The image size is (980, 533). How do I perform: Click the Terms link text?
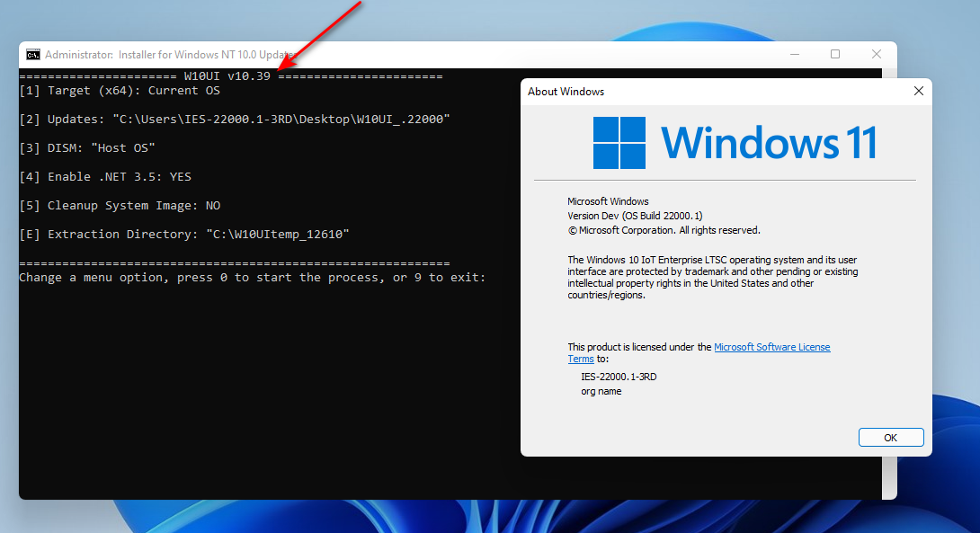coord(581,360)
